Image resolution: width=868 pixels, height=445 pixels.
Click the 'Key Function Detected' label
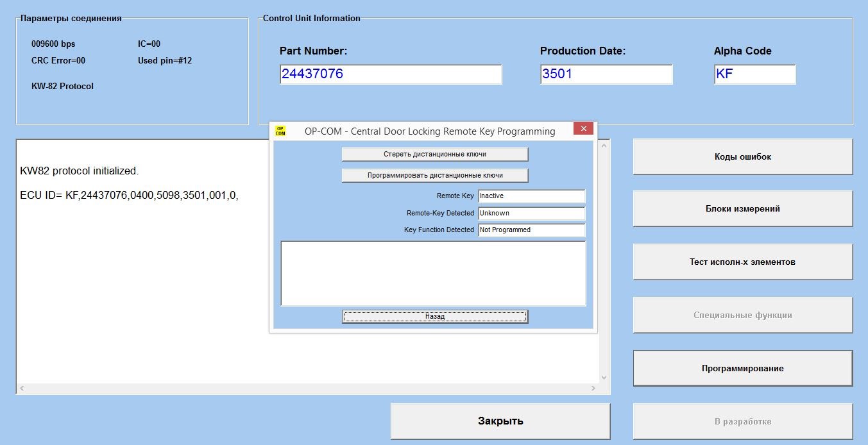pos(439,230)
